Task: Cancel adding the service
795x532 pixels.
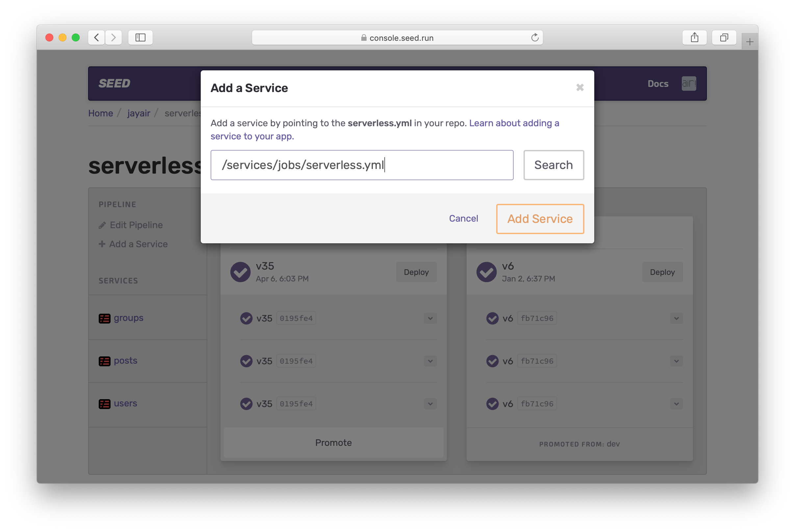Action: [x=463, y=219]
